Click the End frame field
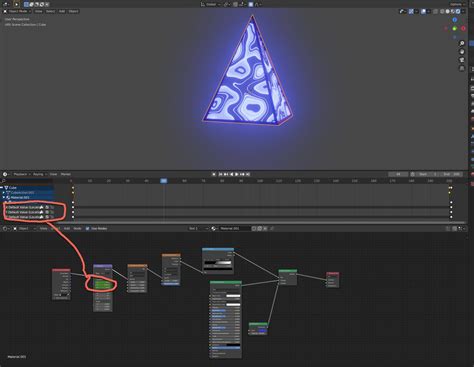Screen dimensions: 474x367 coord(451,174)
